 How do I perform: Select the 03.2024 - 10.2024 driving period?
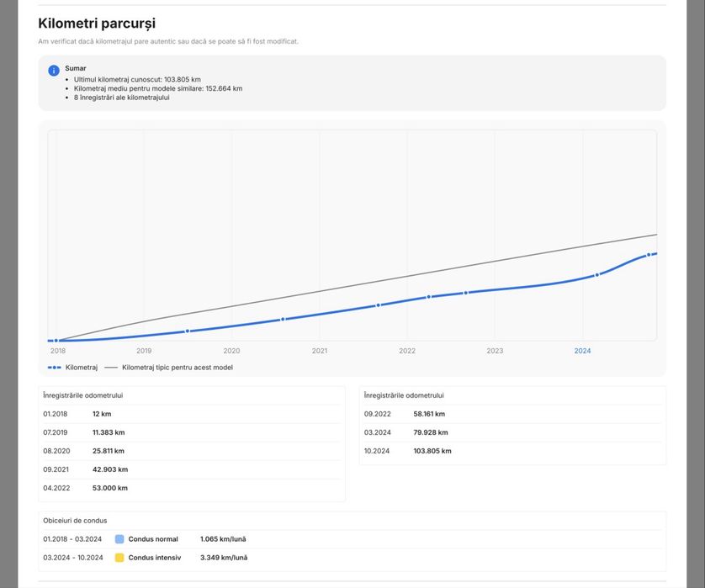click(x=73, y=558)
